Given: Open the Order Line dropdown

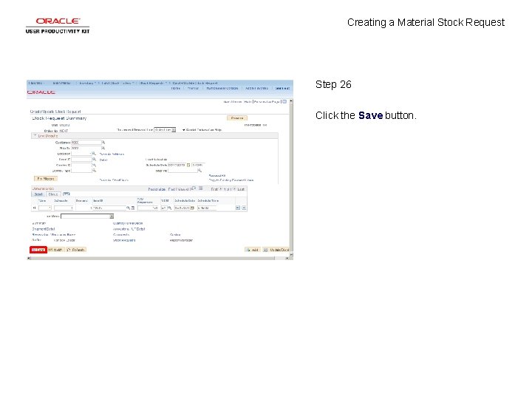Looking at the screenshot, I should coord(165,129).
